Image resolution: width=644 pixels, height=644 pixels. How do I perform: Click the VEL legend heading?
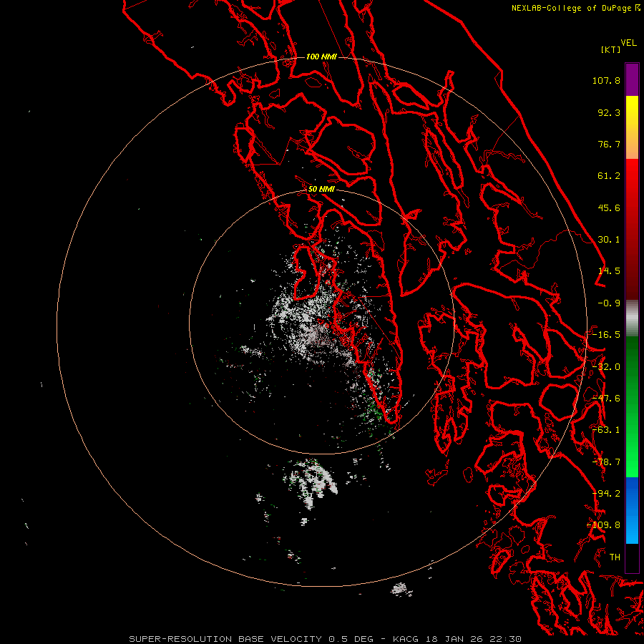(628, 43)
